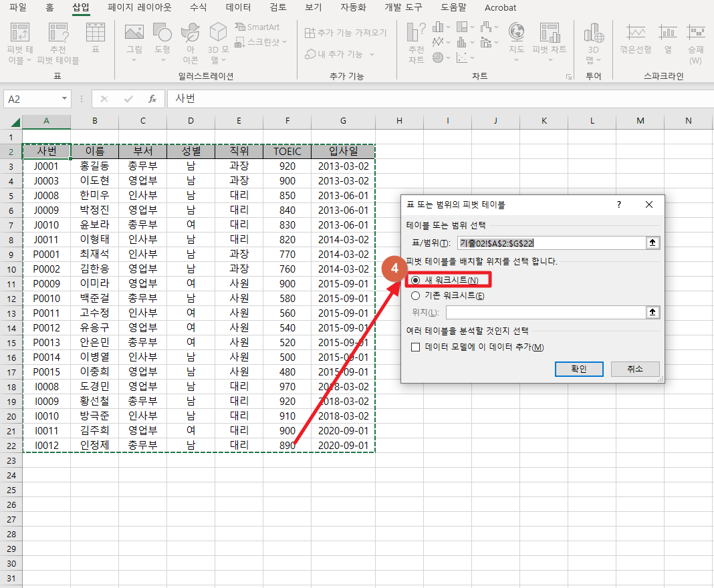
Task: Open the 파일 menu tab
Action: pyautogui.click(x=18, y=7)
